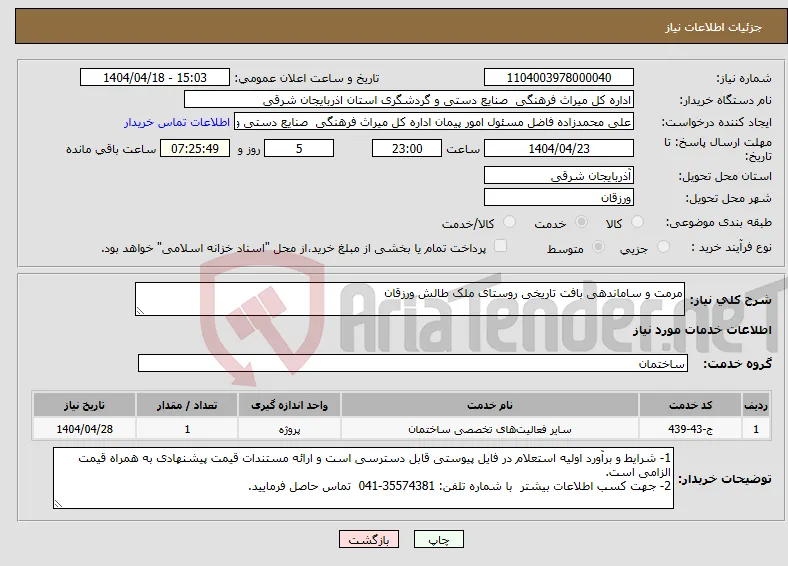The width and height of the screenshot is (788, 566).
Task: Click the توضیحات خریدار label
Action: [725, 479]
